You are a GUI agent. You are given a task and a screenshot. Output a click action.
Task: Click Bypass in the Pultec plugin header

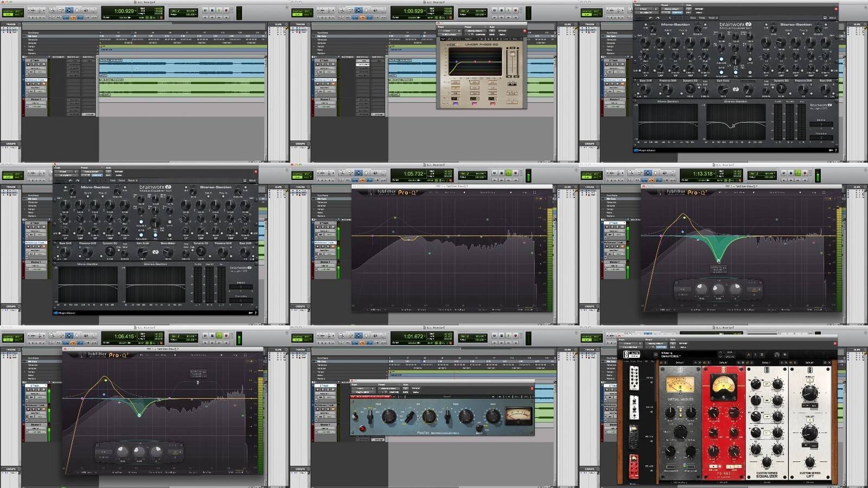pos(416,389)
